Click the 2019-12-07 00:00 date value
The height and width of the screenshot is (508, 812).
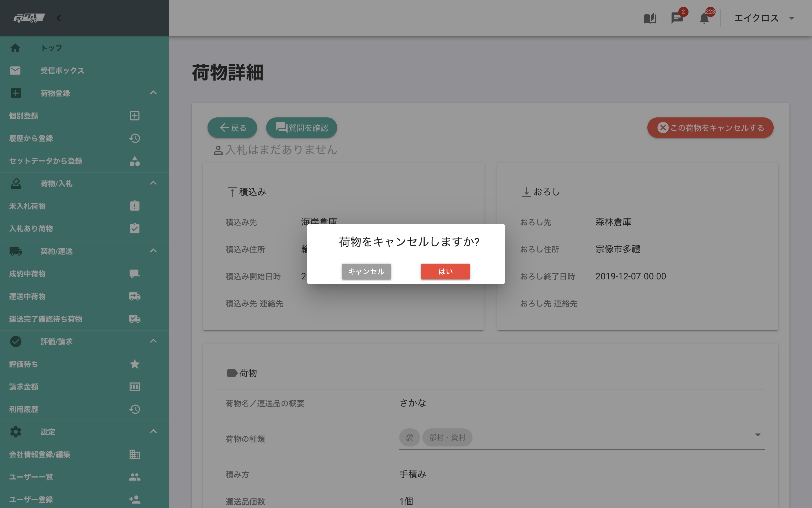(630, 276)
